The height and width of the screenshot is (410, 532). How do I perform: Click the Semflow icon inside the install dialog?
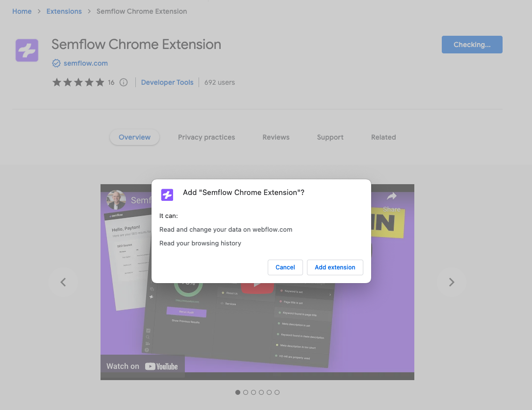[x=167, y=195]
